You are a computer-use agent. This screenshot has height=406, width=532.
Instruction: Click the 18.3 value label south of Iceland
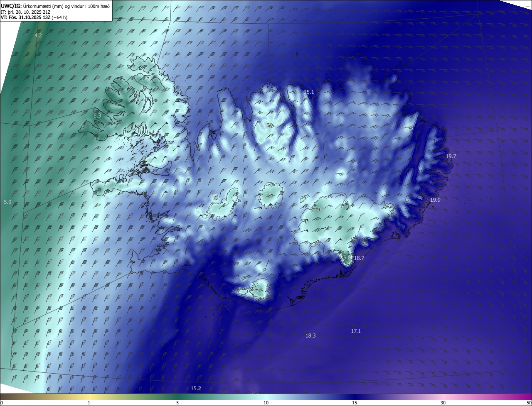tap(310, 336)
